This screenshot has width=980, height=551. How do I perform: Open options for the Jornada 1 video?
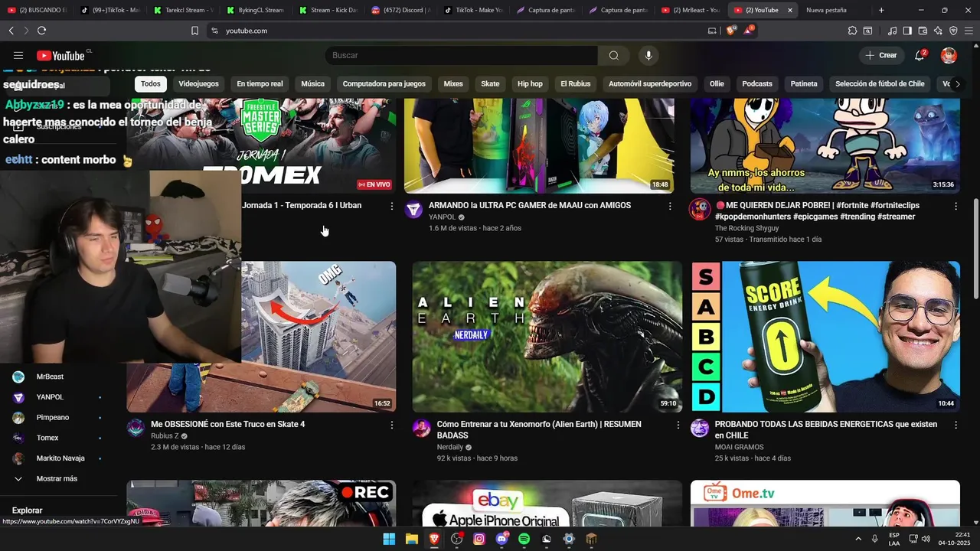392,206
